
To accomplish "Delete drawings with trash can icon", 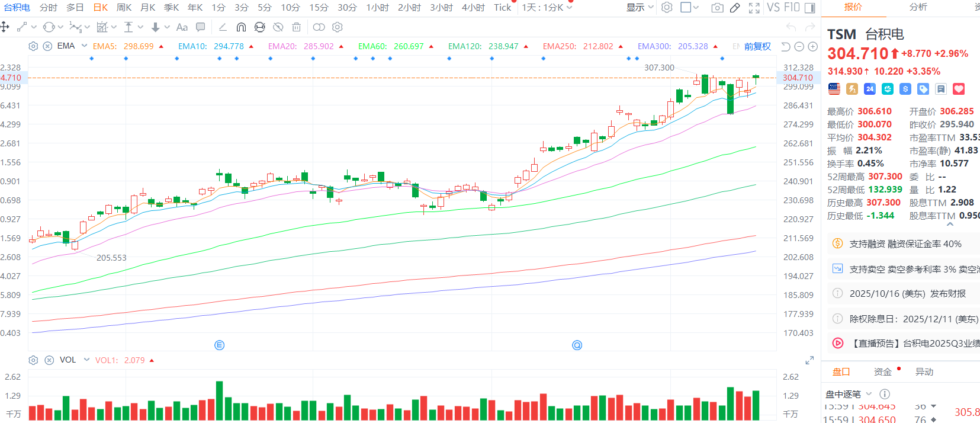I will 297,27.
